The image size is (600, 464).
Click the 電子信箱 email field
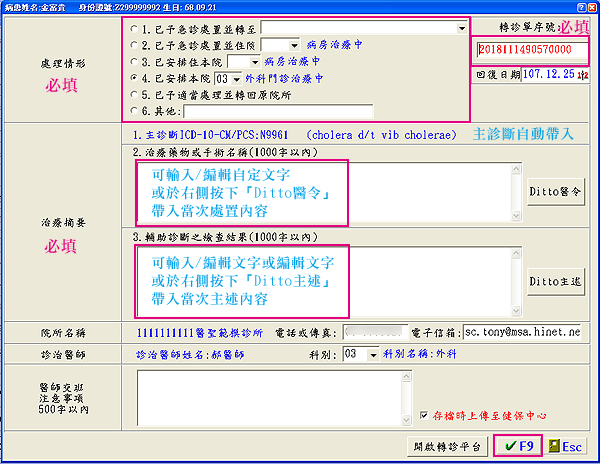point(525,331)
